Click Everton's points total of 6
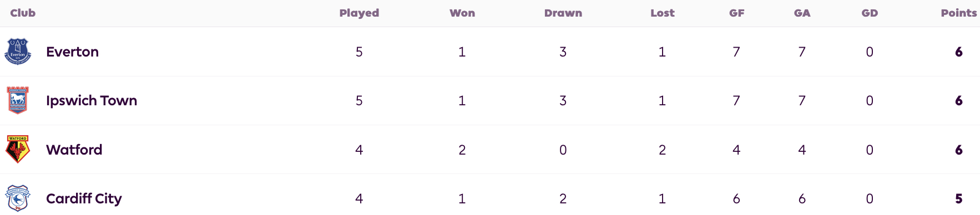This screenshot has height=215, width=980. coord(959,52)
